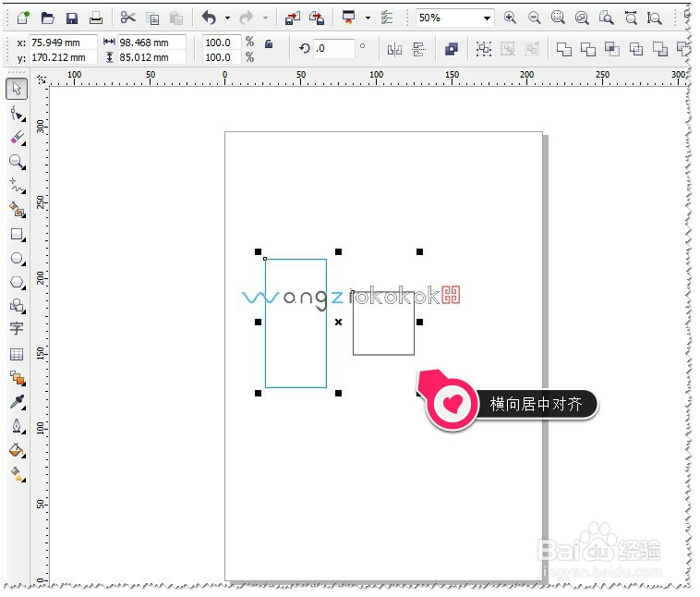Save the document
The height and width of the screenshot is (597, 700).
pyautogui.click(x=72, y=18)
